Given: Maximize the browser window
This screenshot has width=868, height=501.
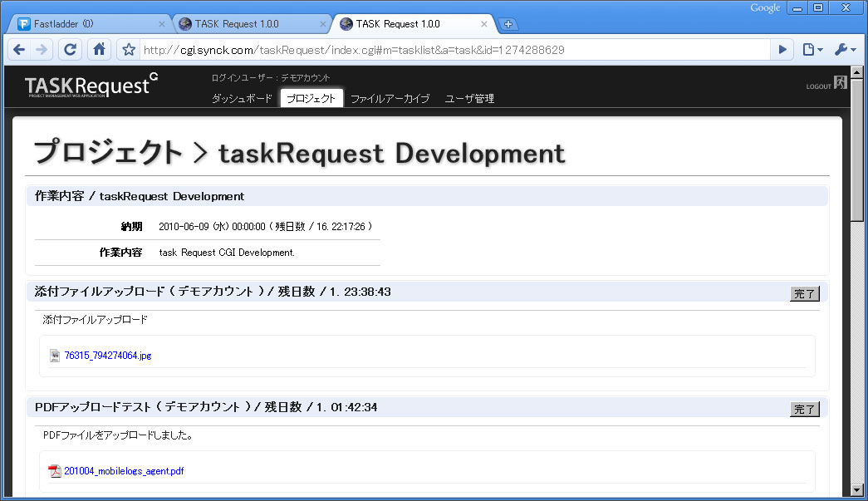Looking at the screenshot, I should 818,7.
